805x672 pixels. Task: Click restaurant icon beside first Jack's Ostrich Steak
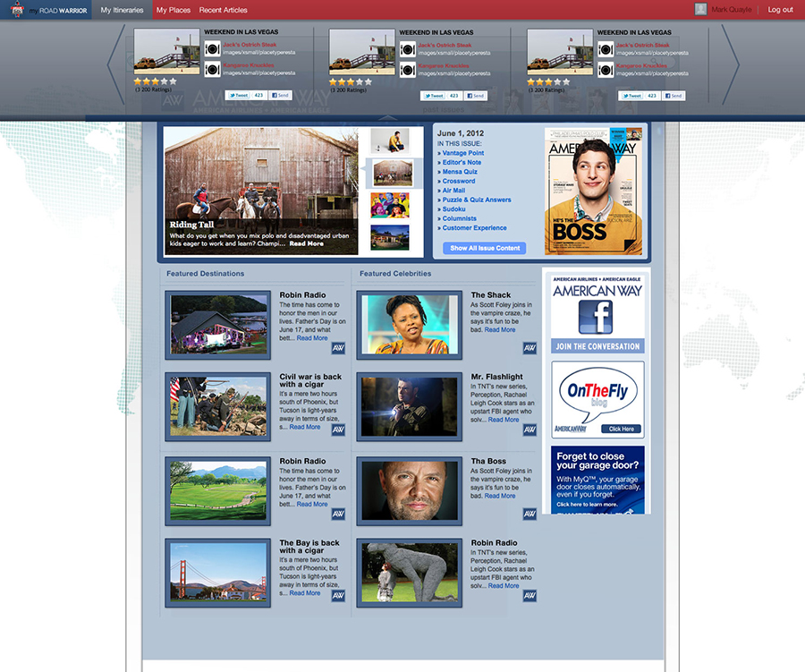[x=213, y=48]
